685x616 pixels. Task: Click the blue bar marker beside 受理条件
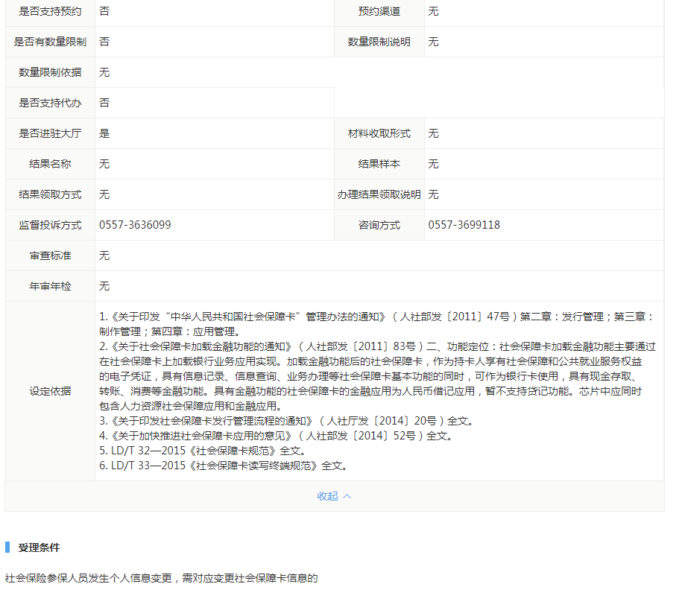tap(7, 547)
